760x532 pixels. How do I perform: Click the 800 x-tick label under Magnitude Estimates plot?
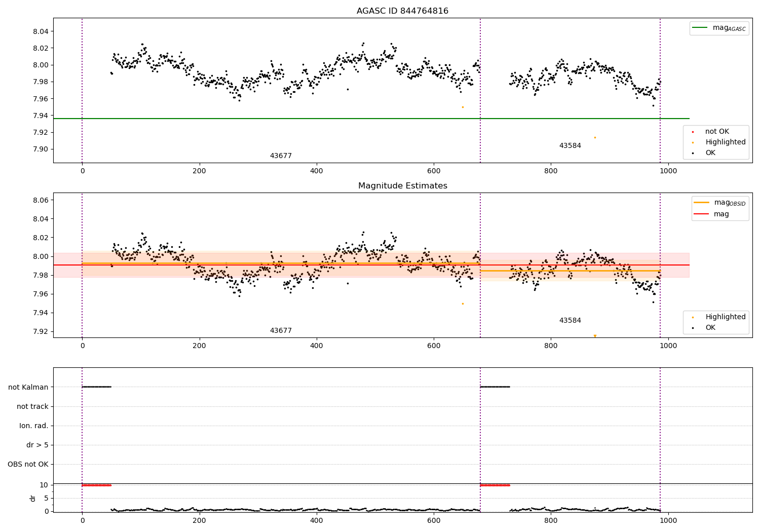coord(551,346)
